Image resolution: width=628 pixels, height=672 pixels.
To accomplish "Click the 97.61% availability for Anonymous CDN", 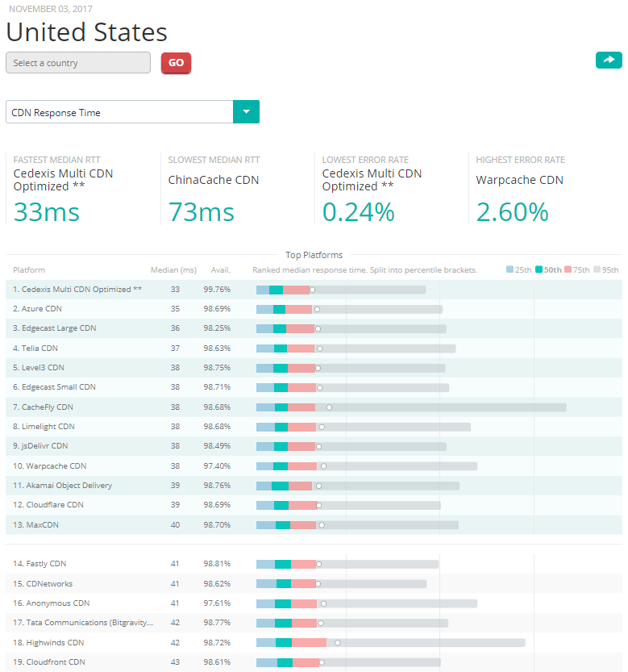I will 217,603.
